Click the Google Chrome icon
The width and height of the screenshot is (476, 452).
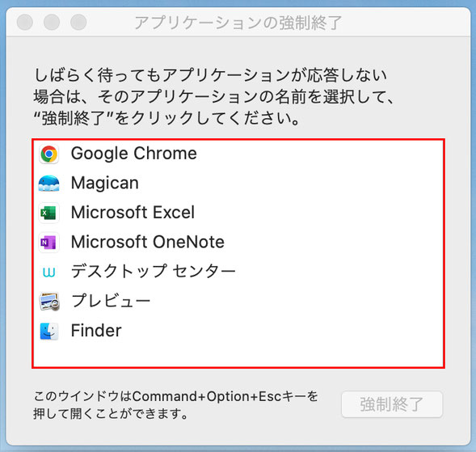[x=48, y=154]
